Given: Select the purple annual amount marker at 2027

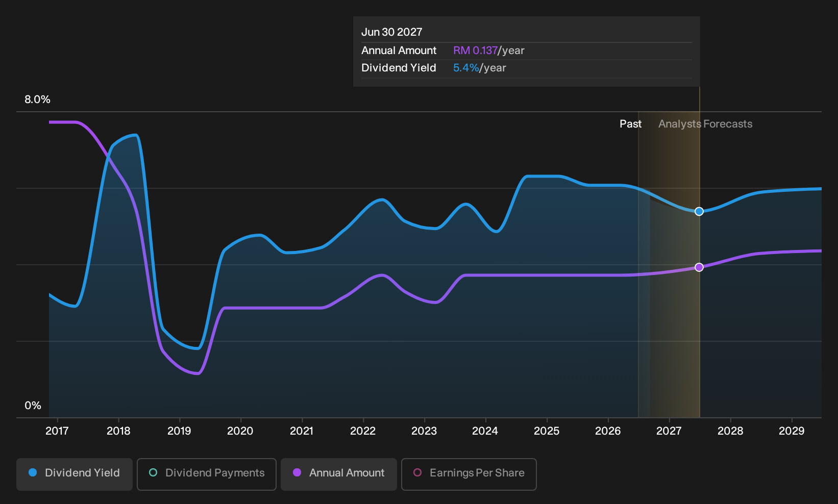Looking at the screenshot, I should click(x=699, y=267).
